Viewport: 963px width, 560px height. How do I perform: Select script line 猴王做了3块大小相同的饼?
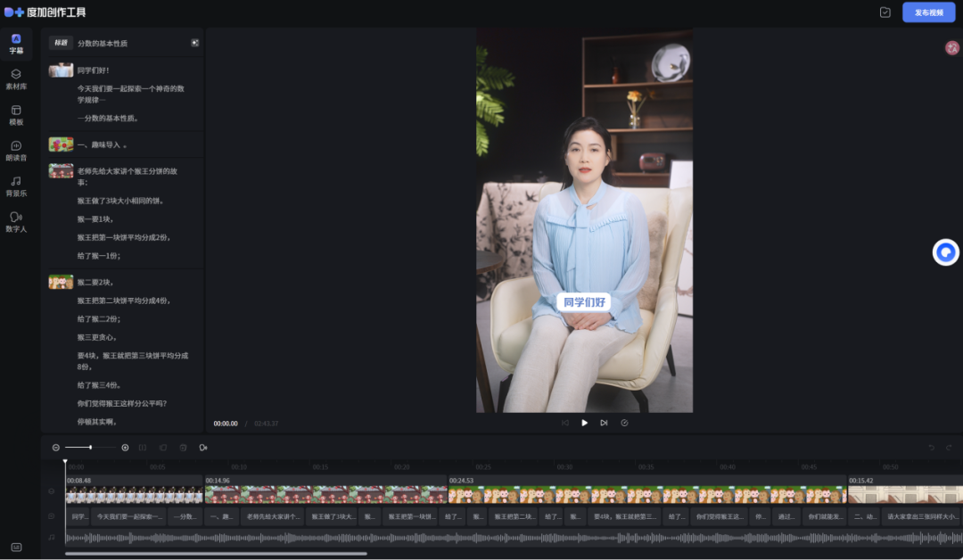click(120, 201)
